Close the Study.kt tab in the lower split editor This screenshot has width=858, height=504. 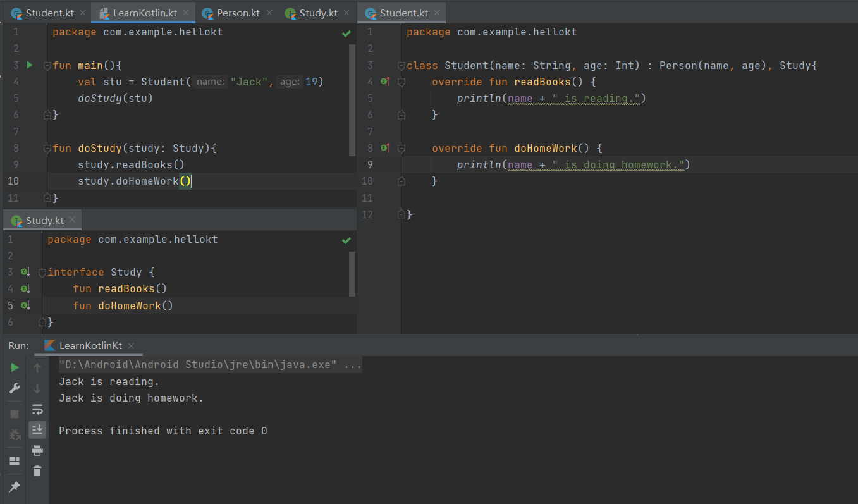coord(72,219)
